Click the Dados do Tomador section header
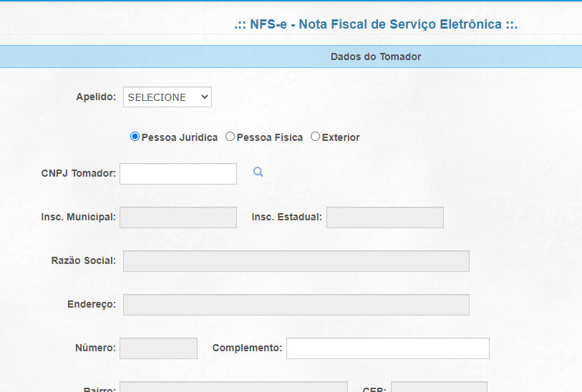582x392 pixels. coord(376,57)
